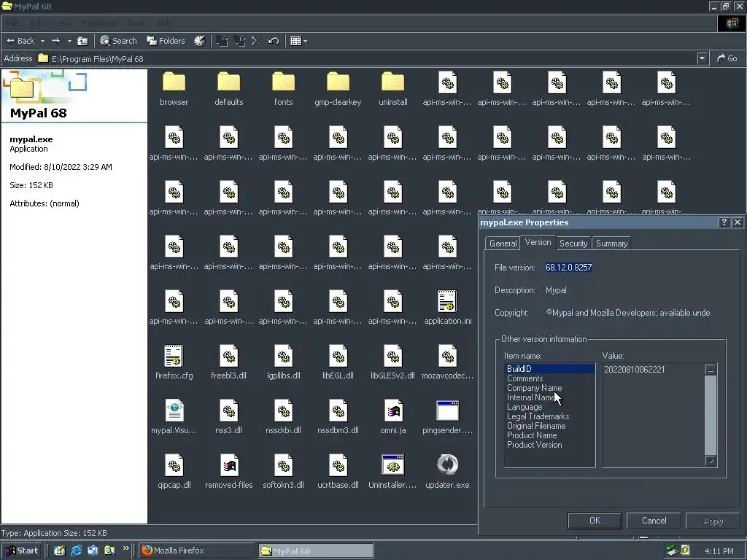
Task: Click Cancel in Properties dialog
Action: pyautogui.click(x=654, y=521)
